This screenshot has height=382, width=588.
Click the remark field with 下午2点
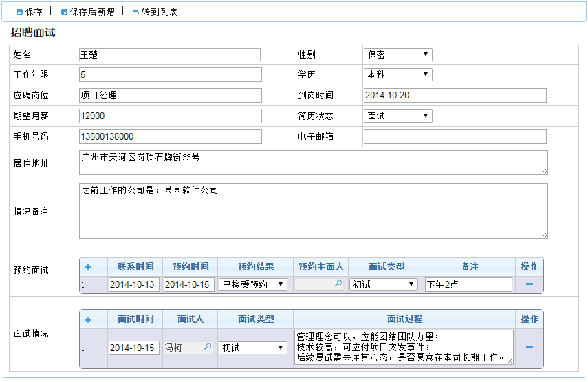[468, 284]
